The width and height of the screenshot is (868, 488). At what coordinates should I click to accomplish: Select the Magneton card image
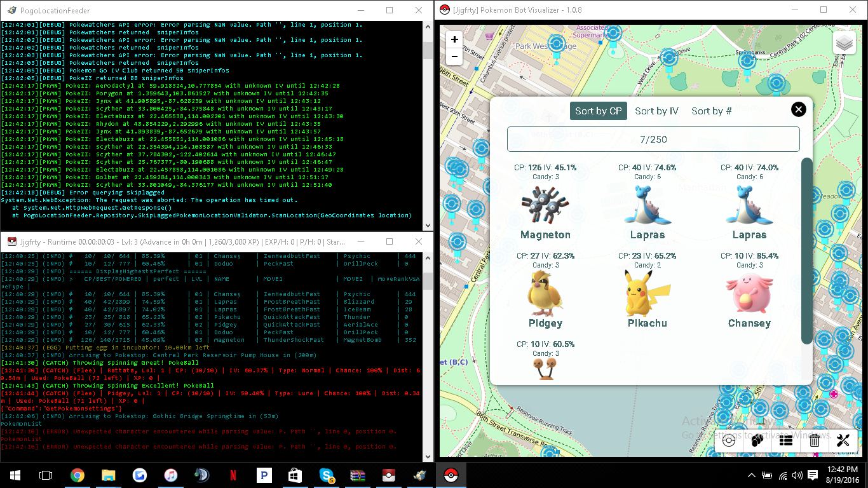[x=545, y=205]
